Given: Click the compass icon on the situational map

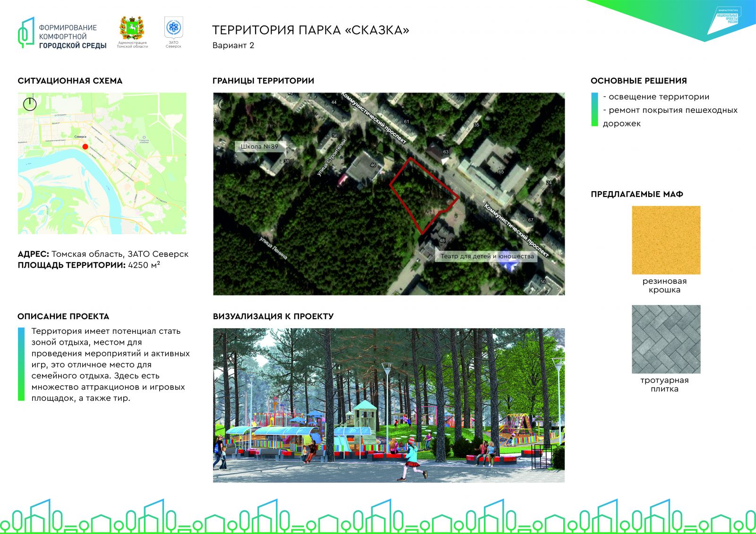Looking at the screenshot, I should coord(30,104).
